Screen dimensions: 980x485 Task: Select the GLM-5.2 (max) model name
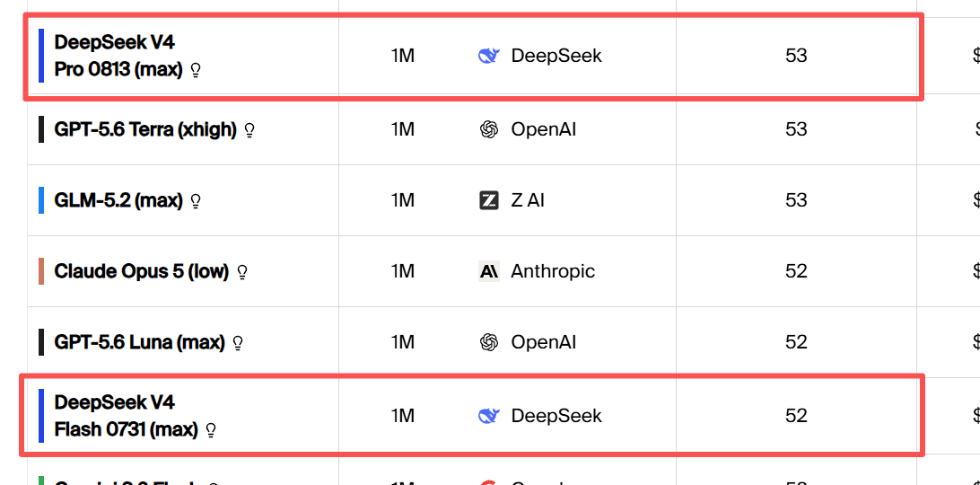118,200
